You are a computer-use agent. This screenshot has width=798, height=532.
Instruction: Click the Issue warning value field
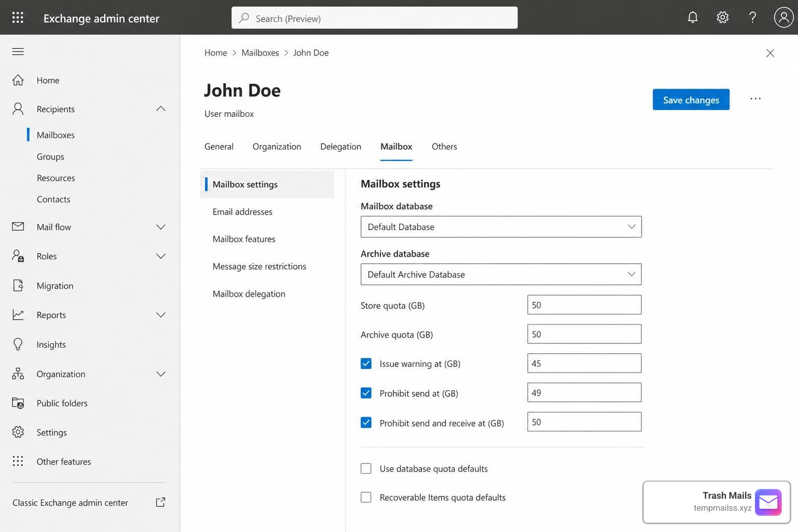tap(584, 363)
